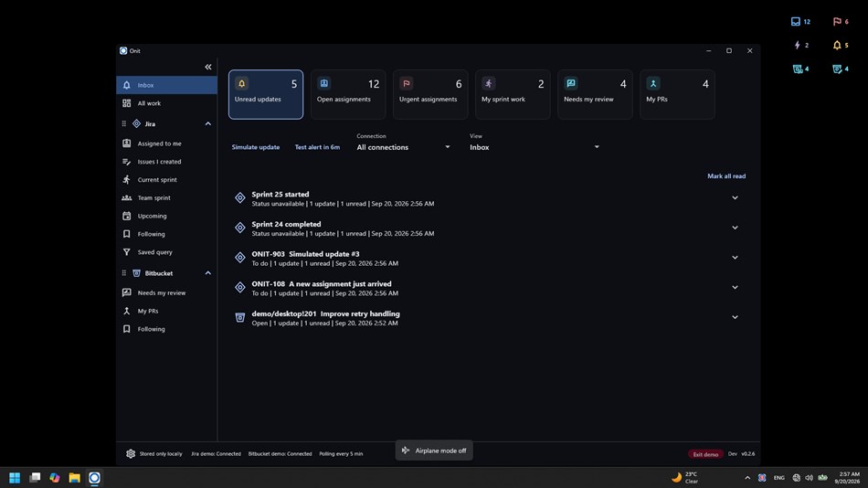Select the My PRs card
868x488 pixels.
point(678,94)
